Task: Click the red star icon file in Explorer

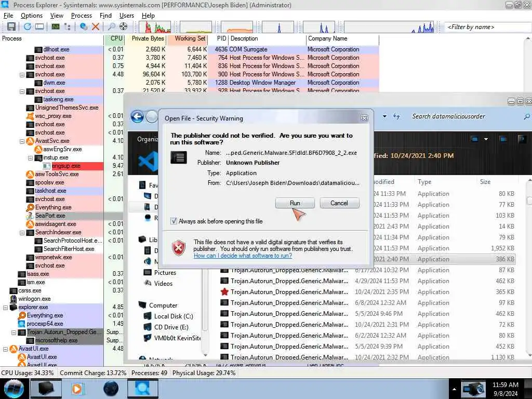Action: (x=224, y=292)
